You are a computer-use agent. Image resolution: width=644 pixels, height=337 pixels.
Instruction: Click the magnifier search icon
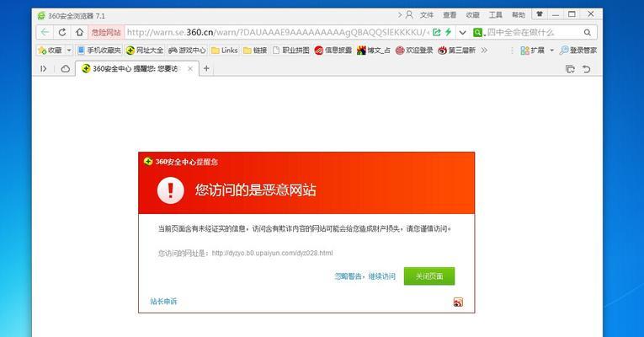click(x=588, y=33)
